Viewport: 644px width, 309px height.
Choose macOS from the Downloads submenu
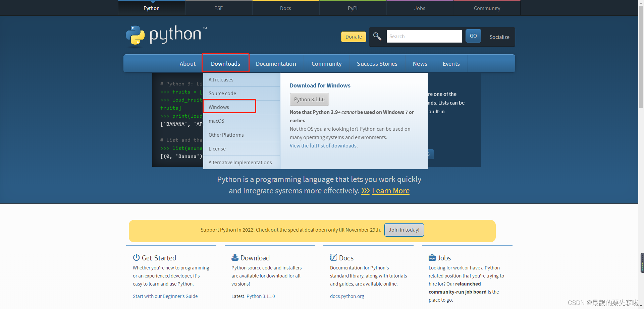[x=241, y=121]
